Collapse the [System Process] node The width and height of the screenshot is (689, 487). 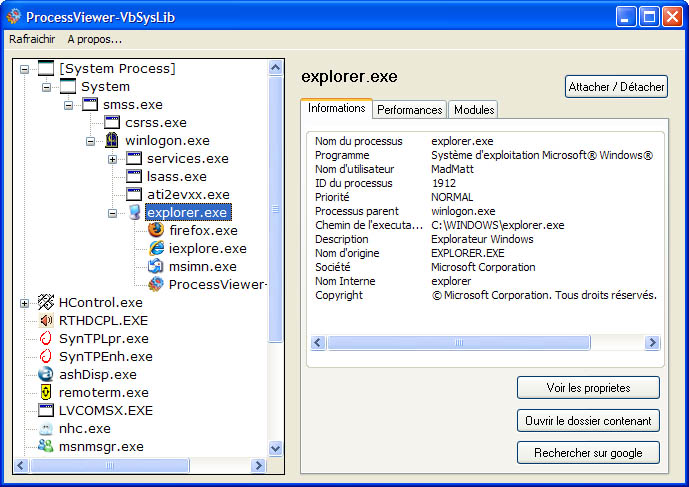25,69
